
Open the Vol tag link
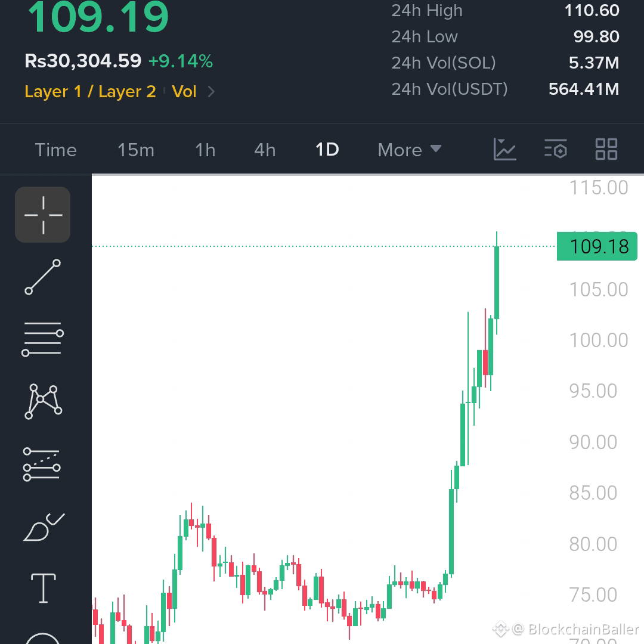tap(184, 92)
